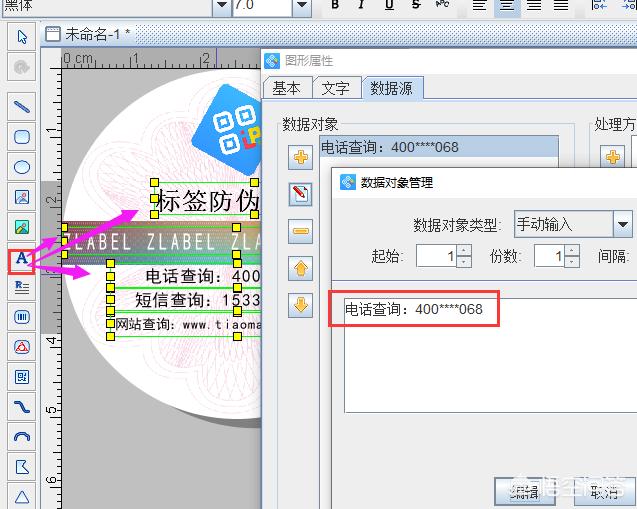Click the pencil icon to edit data object

[300, 194]
